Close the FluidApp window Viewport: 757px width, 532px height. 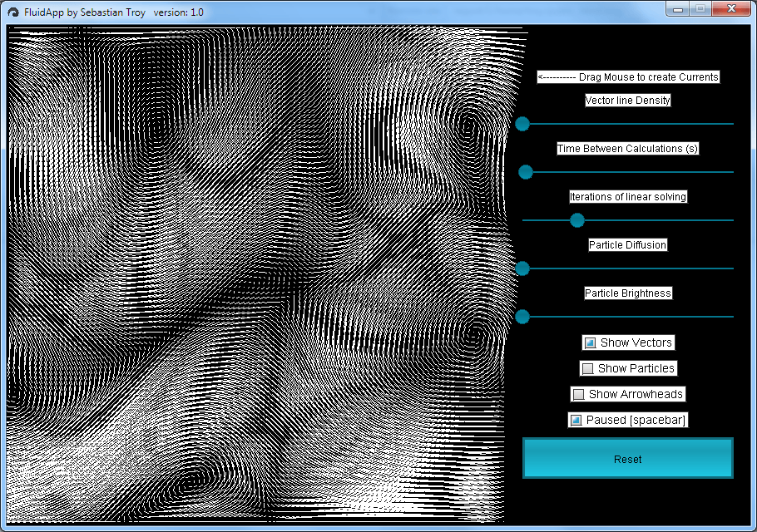tap(731, 8)
